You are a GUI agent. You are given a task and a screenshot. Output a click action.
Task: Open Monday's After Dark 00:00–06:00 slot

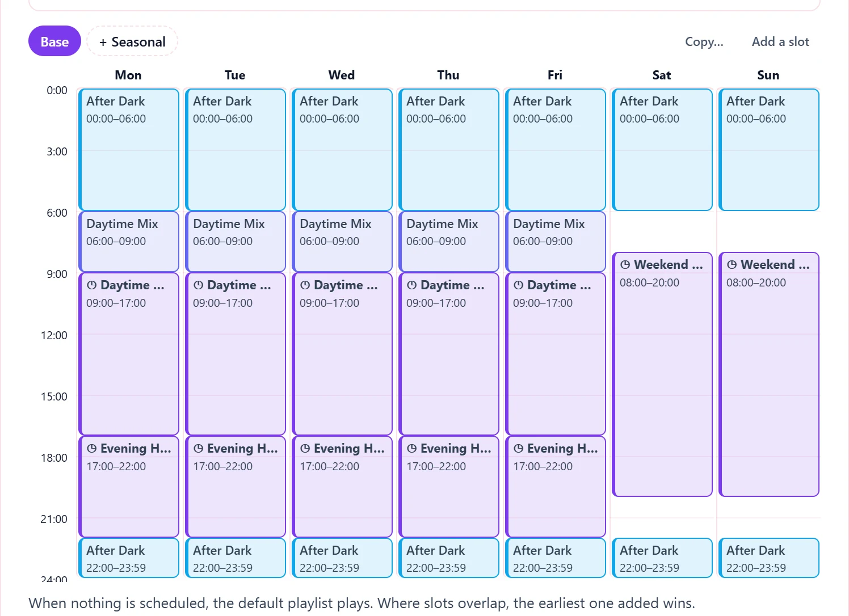[129, 150]
